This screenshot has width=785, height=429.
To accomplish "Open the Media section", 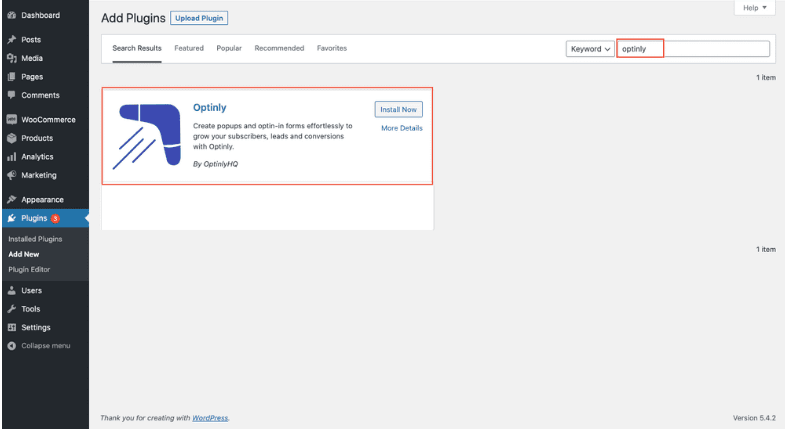I will pyautogui.click(x=45, y=58).
